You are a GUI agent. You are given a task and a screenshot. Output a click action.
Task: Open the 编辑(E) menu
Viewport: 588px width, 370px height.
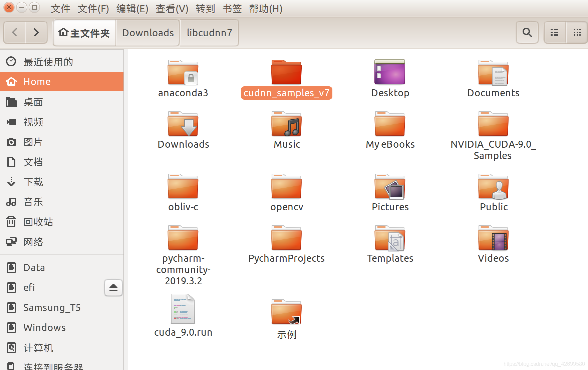[x=132, y=9]
